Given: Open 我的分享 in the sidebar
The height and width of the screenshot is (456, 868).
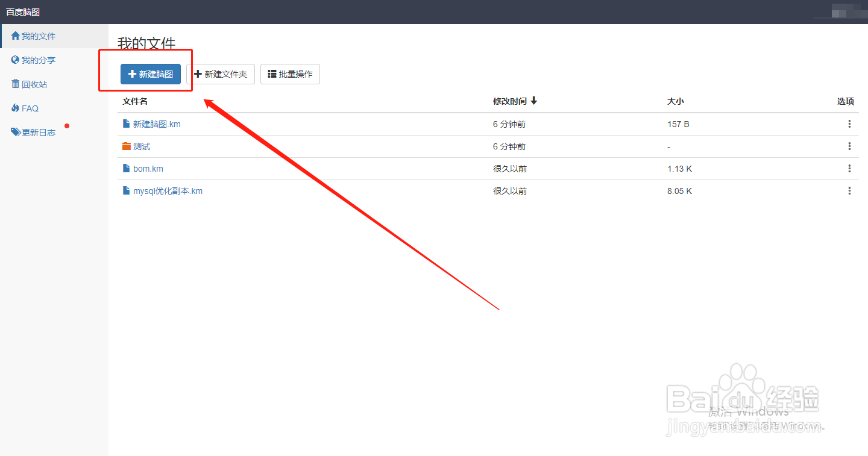Looking at the screenshot, I should [x=54, y=60].
